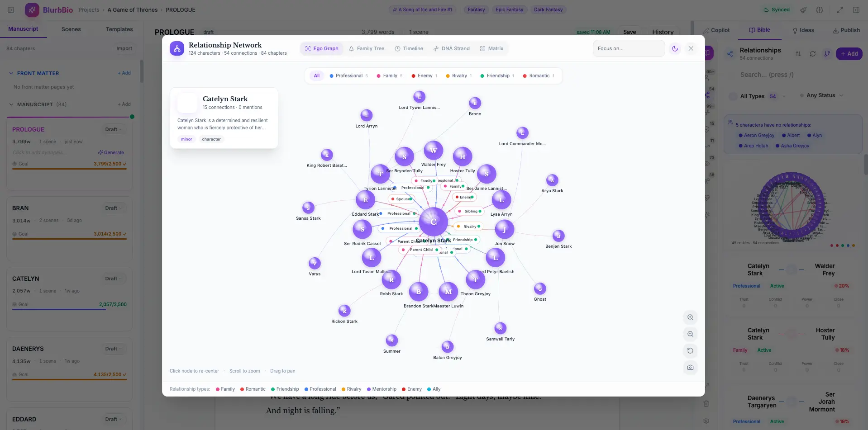Filter graph by Friendship relationships

point(497,76)
